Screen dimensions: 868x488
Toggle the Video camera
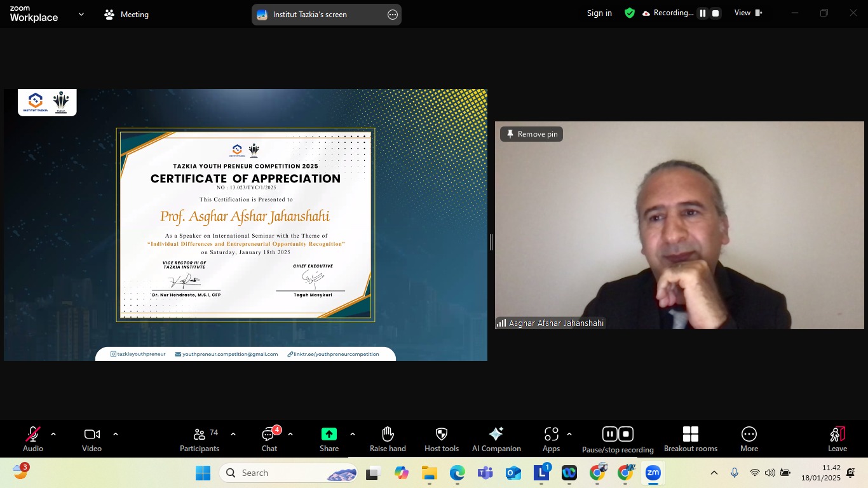92,439
